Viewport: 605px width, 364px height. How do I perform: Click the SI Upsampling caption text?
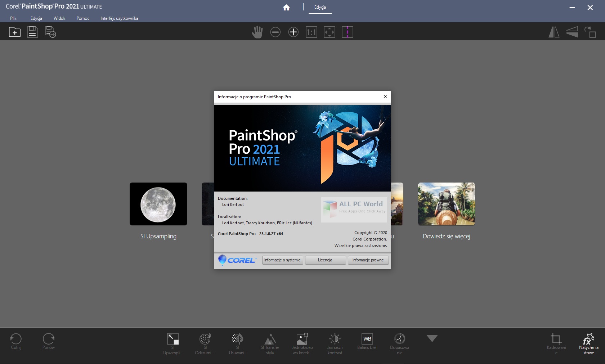click(x=158, y=236)
